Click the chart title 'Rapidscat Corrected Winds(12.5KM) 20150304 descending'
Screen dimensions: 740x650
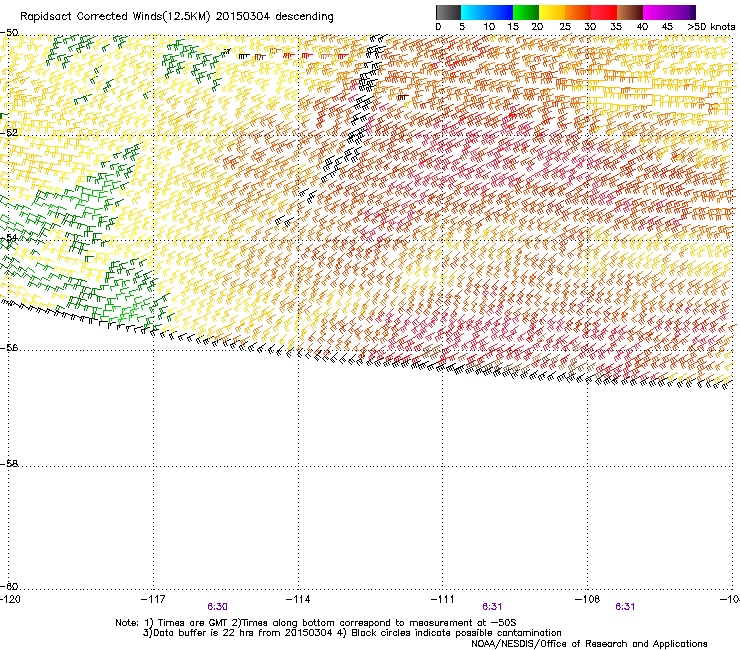point(177,17)
